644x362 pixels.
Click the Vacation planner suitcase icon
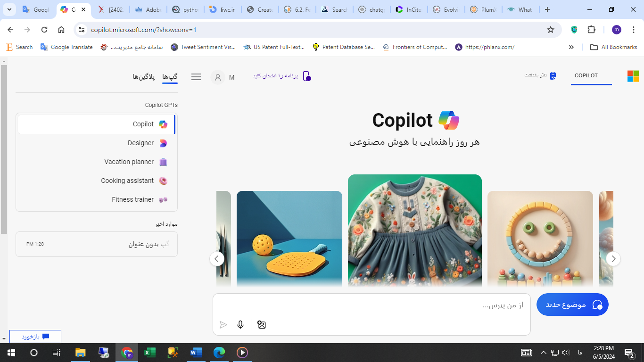(163, 162)
